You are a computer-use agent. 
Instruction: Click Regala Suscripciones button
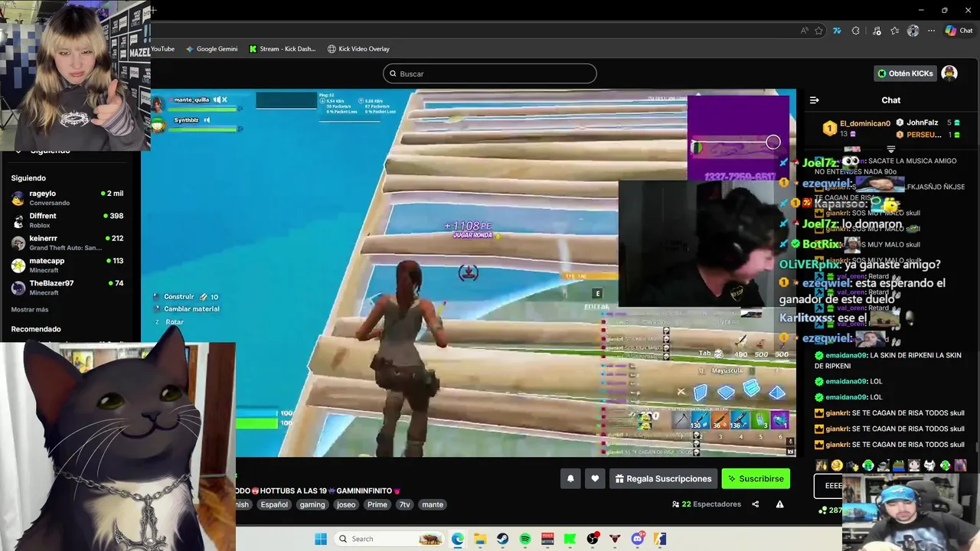pyautogui.click(x=663, y=479)
